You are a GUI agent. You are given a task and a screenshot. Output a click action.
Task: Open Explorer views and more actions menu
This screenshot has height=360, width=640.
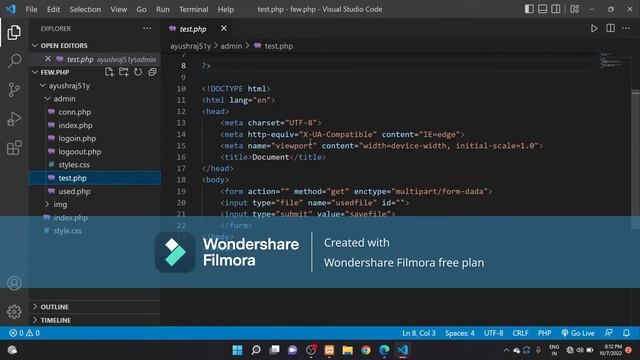tap(147, 29)
